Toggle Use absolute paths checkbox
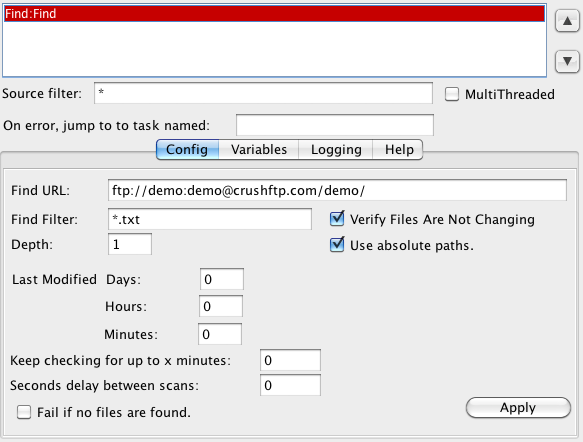The height and width of the screenshot is (442, 583). [337, 245]
